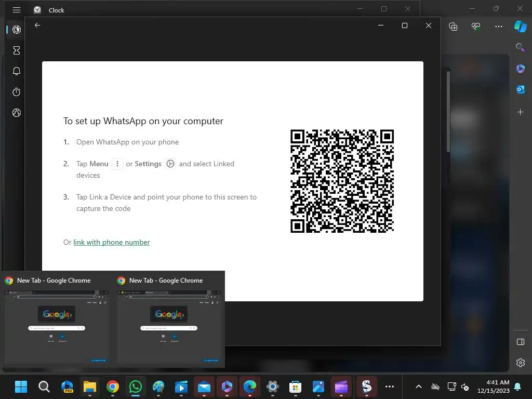Image resolution: width=532 pixels, height=399 pixels.
Task: Open Edge Collections icon in the toolbar
Action: point(453,26)
